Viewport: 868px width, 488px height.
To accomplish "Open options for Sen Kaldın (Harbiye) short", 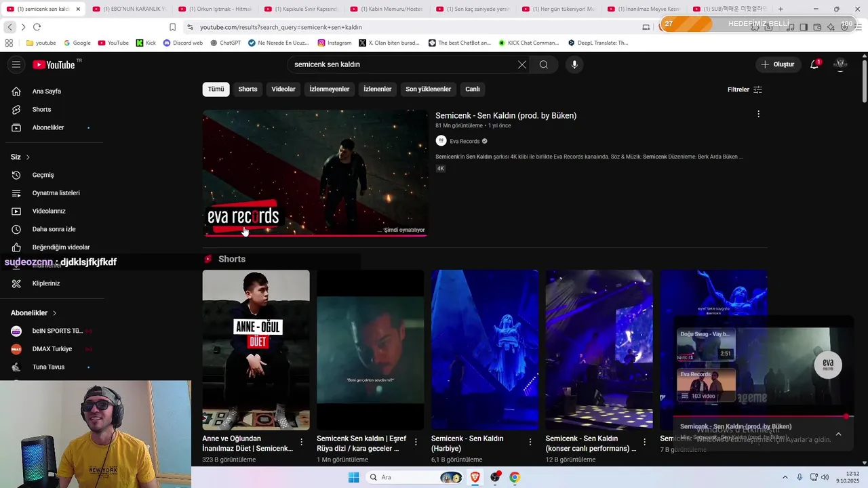I will (530, 442).
